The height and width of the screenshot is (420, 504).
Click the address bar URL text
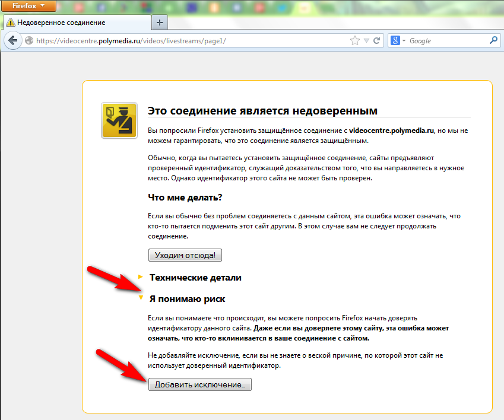tap(131, 41)
